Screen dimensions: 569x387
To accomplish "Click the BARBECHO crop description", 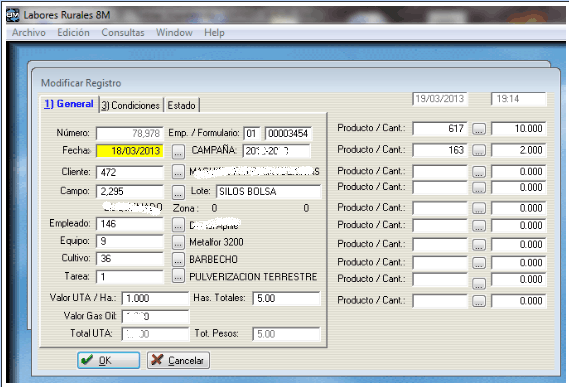I will [213, 260].
